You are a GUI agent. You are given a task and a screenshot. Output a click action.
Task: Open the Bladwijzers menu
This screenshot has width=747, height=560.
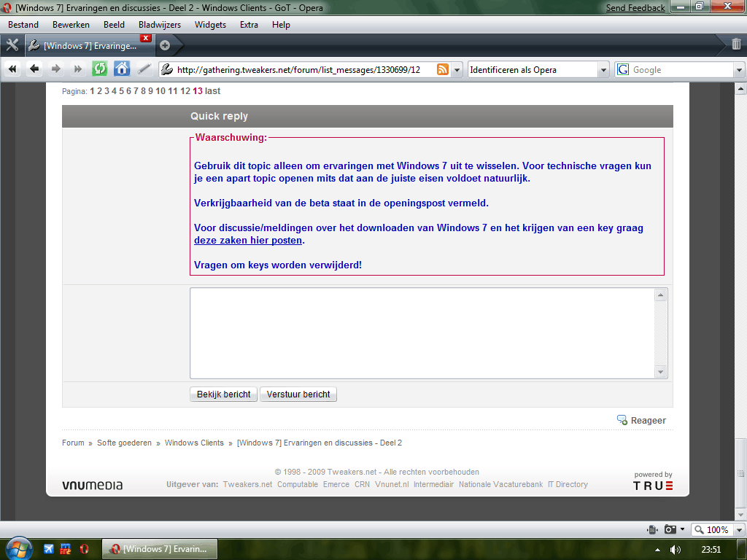tap(160, 25)
